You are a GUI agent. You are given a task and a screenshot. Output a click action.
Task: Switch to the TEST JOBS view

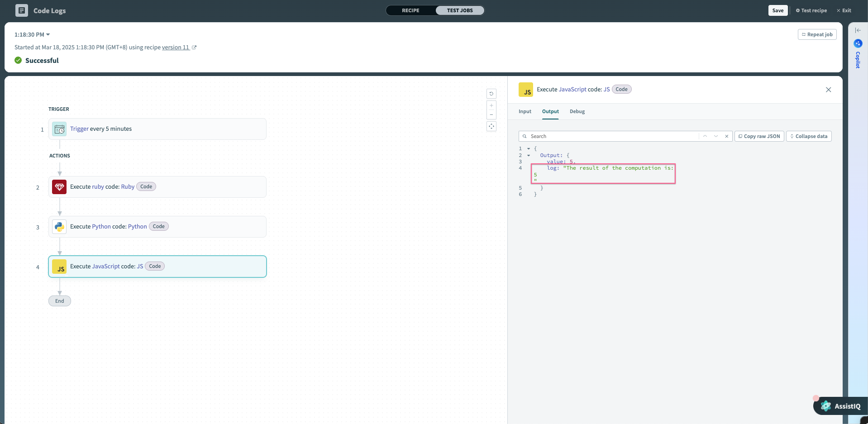click(x=459, y=10)
